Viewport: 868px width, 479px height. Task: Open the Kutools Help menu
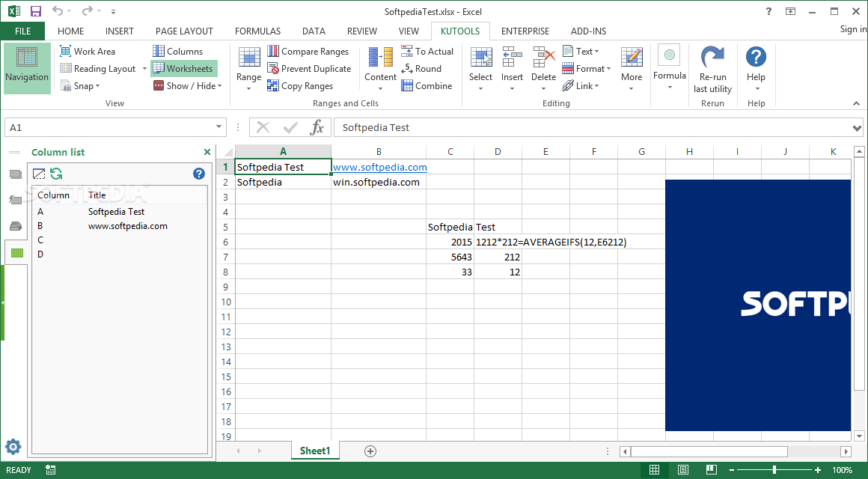click(x=756, y=69)
